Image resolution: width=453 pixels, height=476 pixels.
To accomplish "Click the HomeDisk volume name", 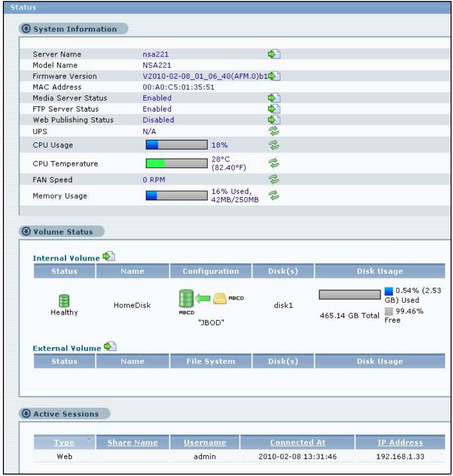I will pos(133,305).
